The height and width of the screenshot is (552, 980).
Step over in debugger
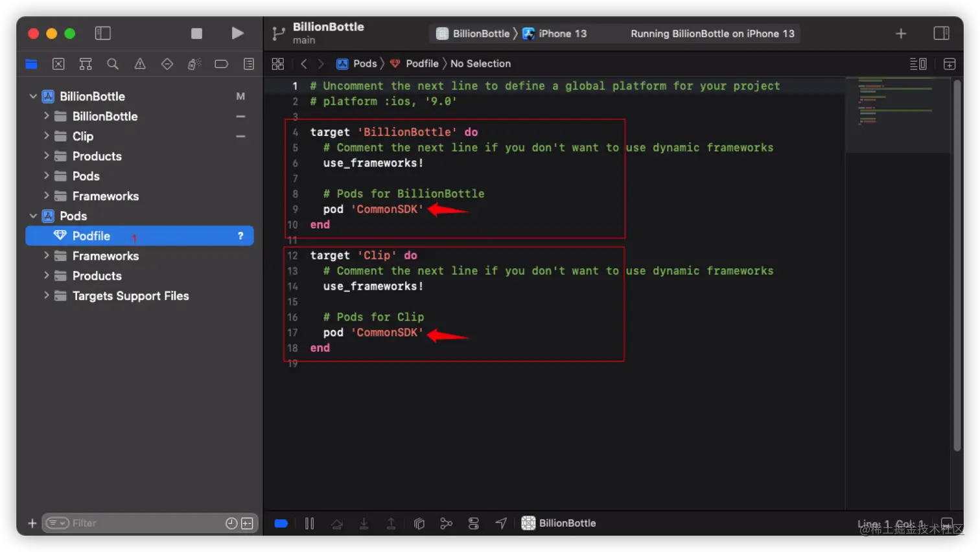[x=337, y=523]
